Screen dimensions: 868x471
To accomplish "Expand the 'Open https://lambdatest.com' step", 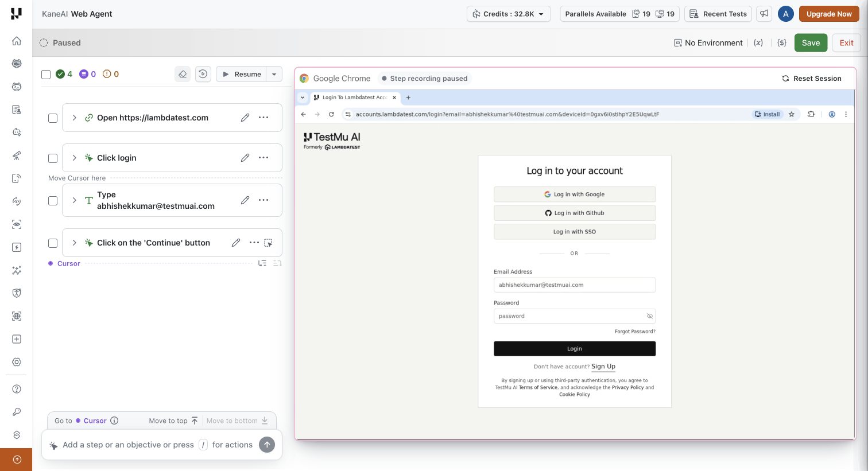I will coord(74,118).
